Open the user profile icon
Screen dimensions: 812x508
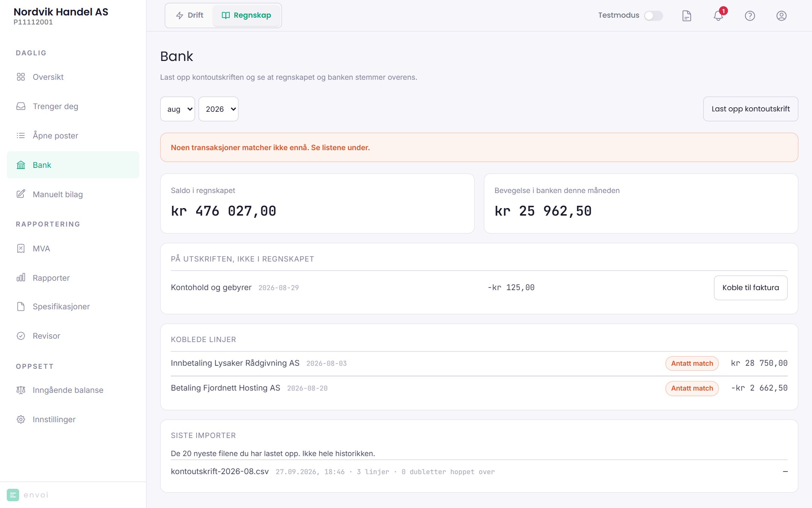click(x=781, y=16)
